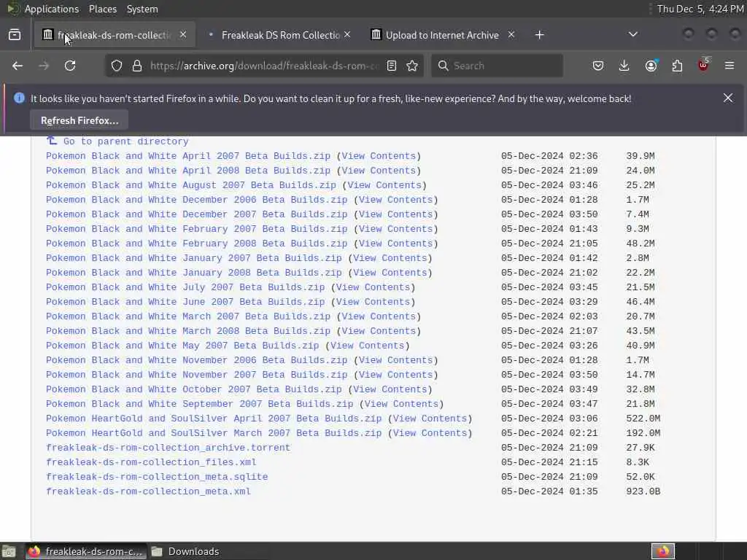Image resolution: width=747 pixels, height=560 pixels.
Task: View Contents of November 2007 Beta Builds.zip
Action: click(396, 375)
